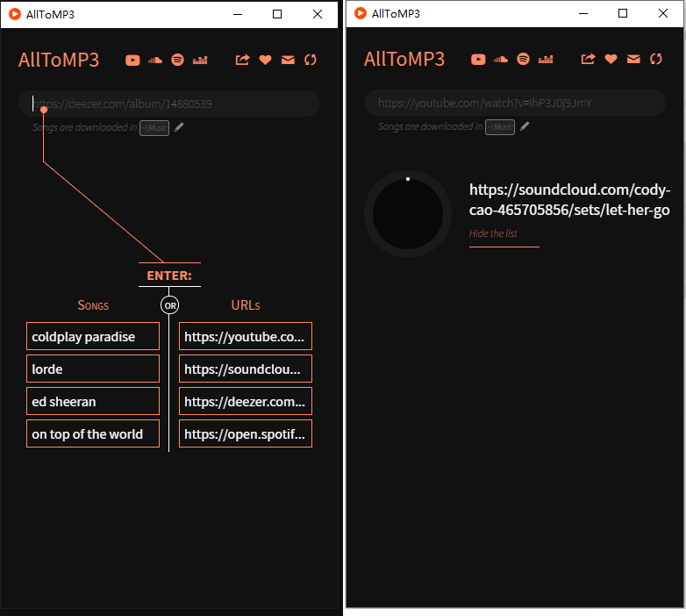Click YouTube icon in left AllToMP3 window
This screenshot has height=616, width=686.
132,60
